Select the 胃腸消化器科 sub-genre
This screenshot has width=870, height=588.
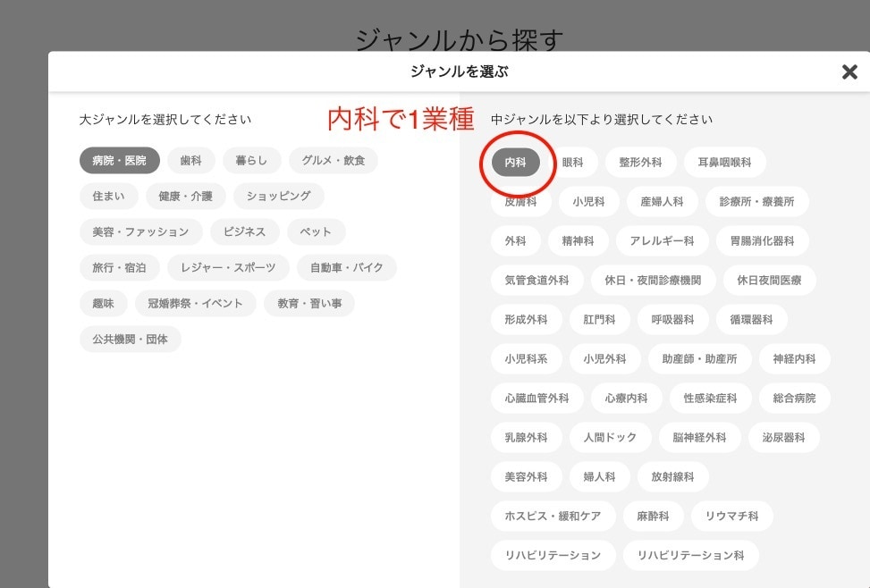coord(763,240)
